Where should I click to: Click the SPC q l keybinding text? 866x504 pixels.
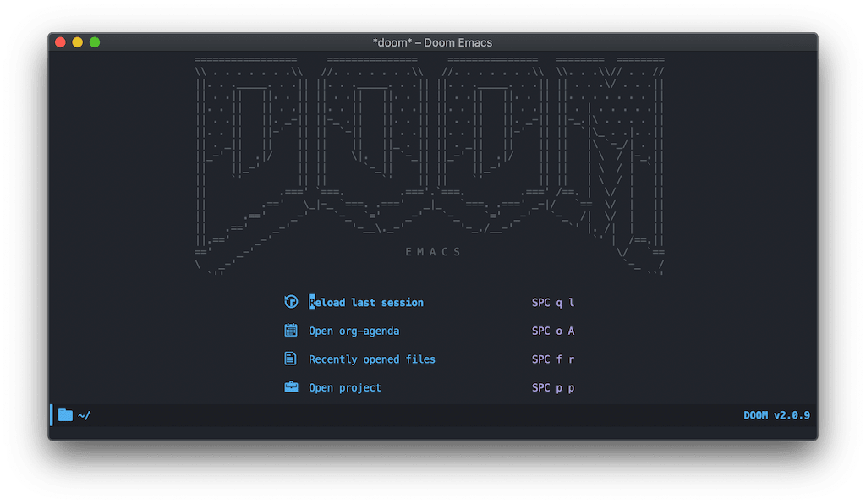coord(553,303)
